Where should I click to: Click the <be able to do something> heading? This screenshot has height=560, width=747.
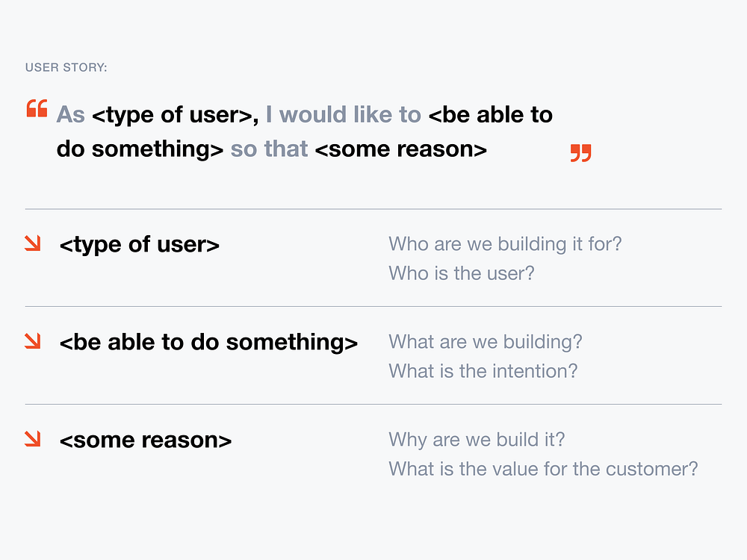[208, 343]
